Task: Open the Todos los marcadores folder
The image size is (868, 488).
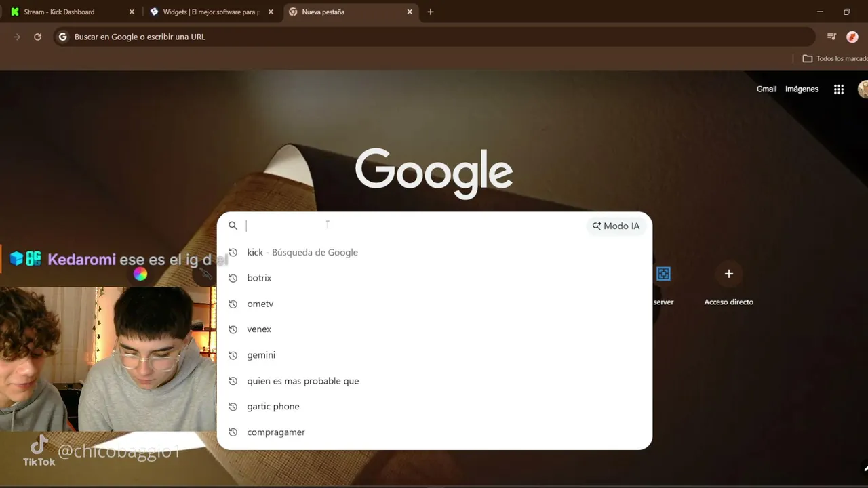Action: 835,59
